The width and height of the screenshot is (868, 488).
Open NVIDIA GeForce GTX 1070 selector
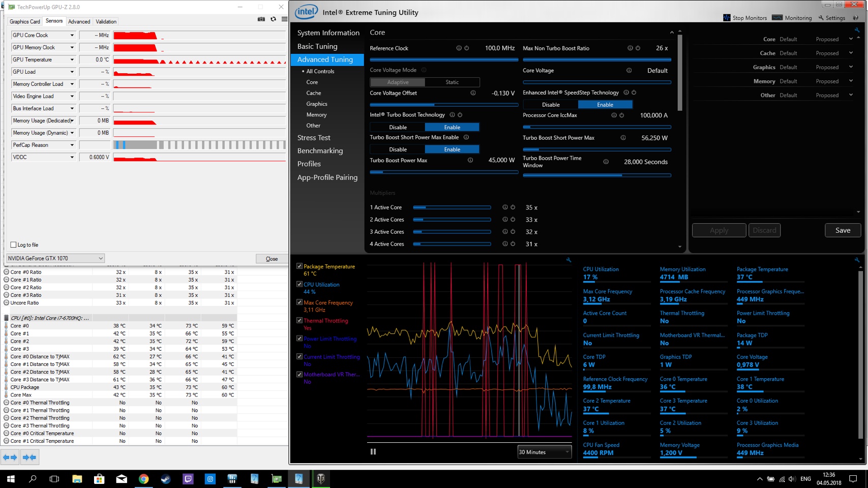pos(55,258)
